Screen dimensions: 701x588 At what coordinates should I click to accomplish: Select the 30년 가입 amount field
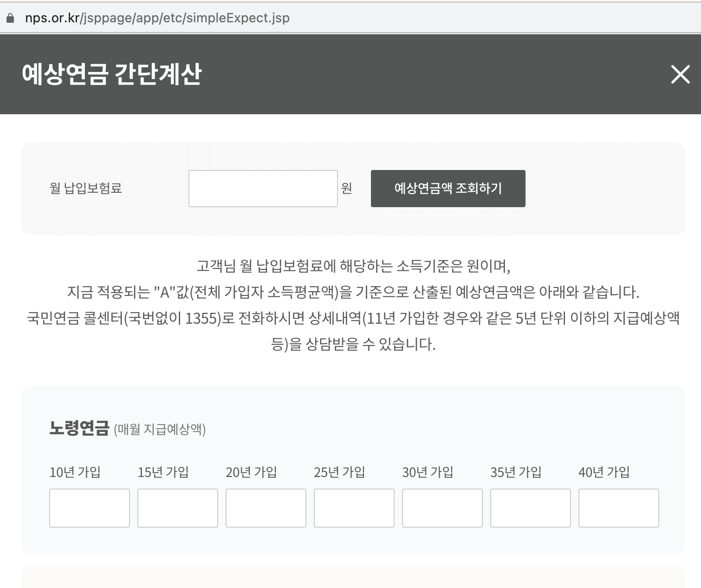tap(442, 508)
